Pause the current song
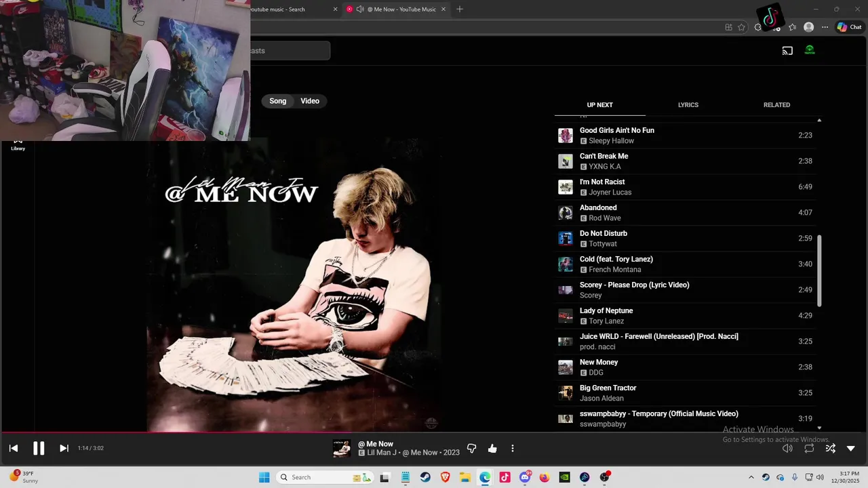The image size is (868, 488). point(39,448)
